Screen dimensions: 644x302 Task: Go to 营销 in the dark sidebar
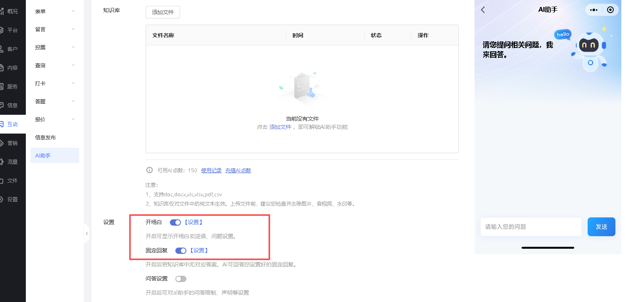(x=12, y=143)
